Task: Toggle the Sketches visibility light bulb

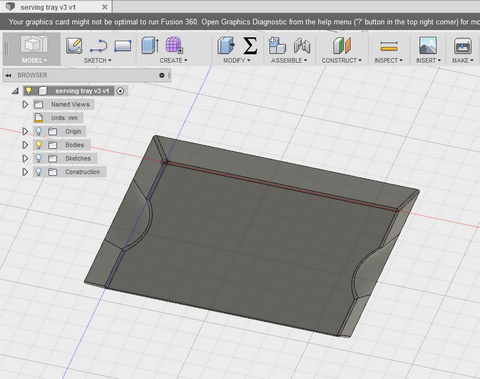Action: [x=39, y=158]
